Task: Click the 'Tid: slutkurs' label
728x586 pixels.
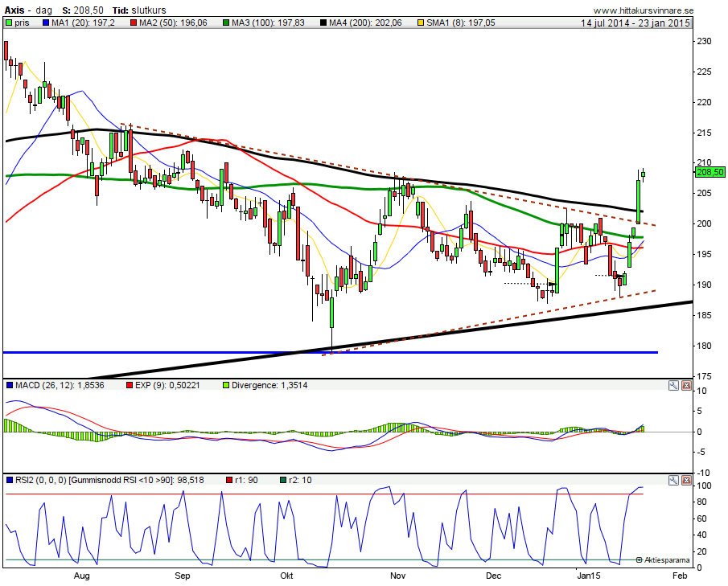Action: pyautogui.click(x=138, y=10)
